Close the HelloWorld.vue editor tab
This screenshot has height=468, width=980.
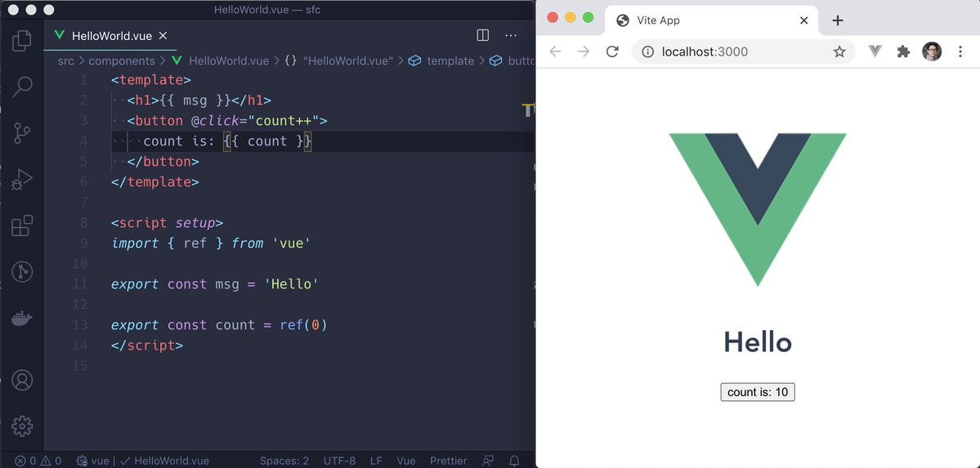(163, 36)
